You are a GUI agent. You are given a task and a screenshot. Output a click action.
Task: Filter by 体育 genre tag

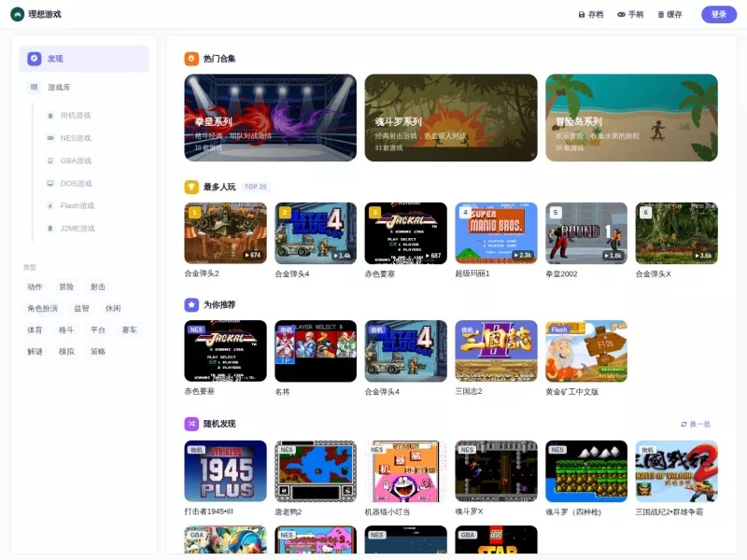click(x=35, y=330)
